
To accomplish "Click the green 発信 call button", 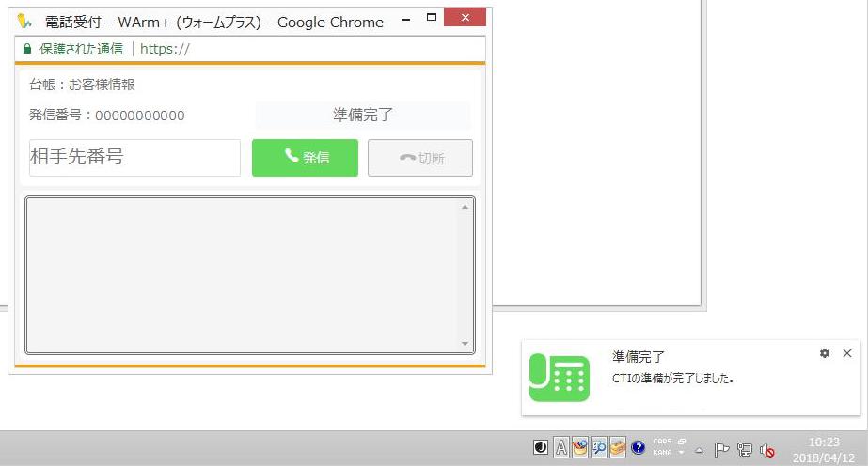I will tap(305, 158).
